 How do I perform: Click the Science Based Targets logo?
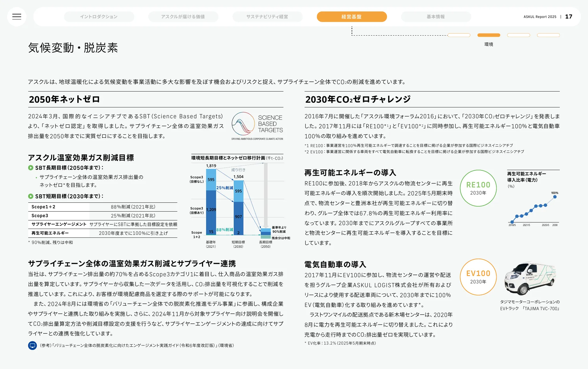pyautogui.click(x=257, y=126)
